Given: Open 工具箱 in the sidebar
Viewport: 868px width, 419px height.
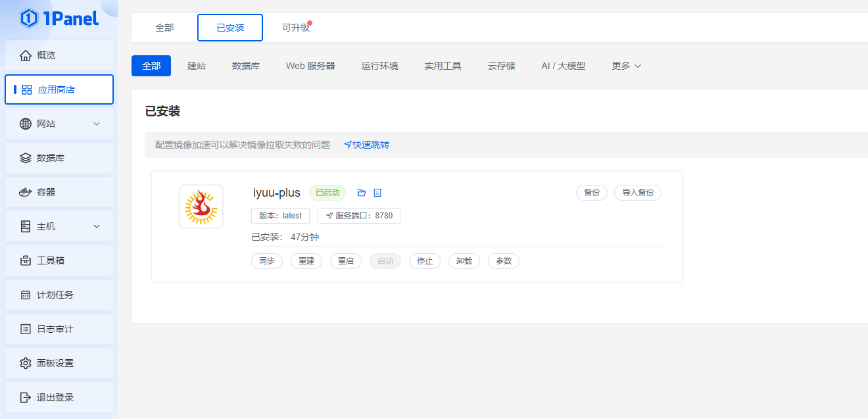Looking at the screenshot, I should [x=59, y=260].
